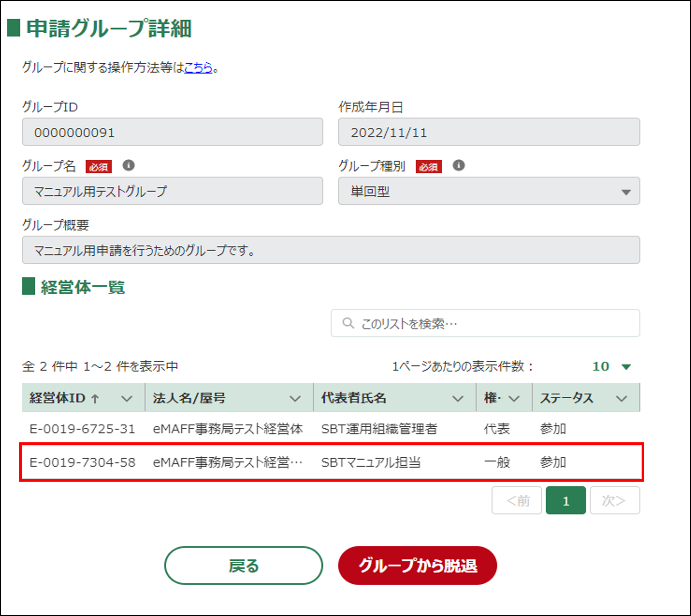Image resolution: width=691 pixels, height=616 pixels.
Task: Click the <前 previous page button
Action: click(517, 501)
